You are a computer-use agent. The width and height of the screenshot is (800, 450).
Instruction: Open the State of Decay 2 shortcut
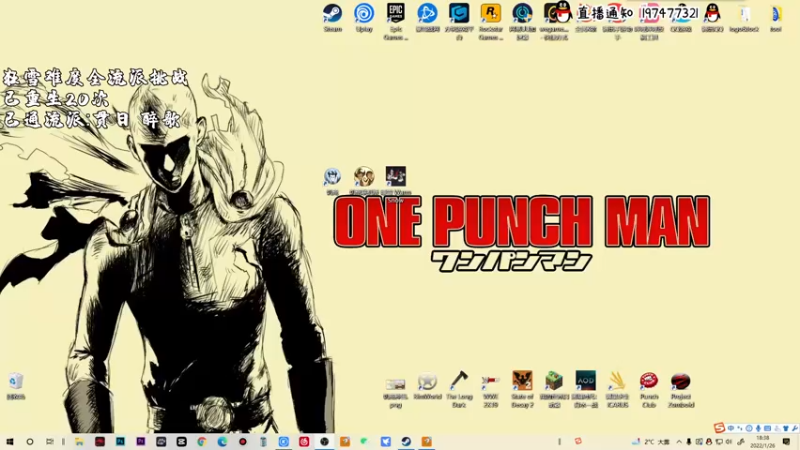pyautogui.click(x=522, y=389)
